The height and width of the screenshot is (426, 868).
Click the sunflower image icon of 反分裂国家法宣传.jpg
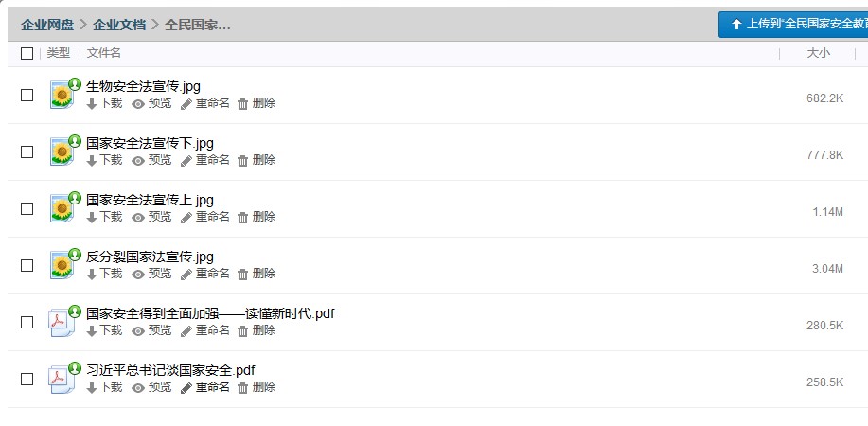coord(62,265)
